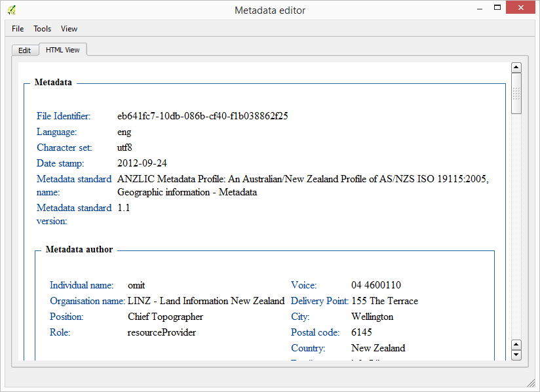The height and width of the screenshot is (392, 540).
Task: Open the File menu
Action: [17, 28]
